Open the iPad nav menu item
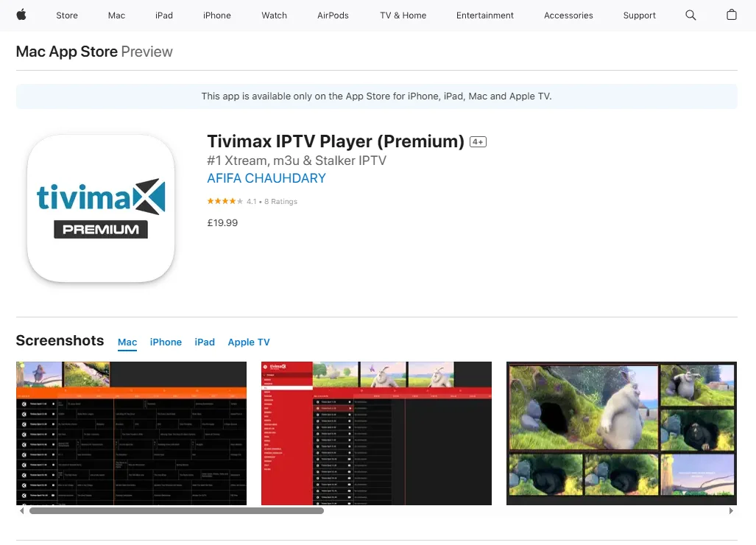The height and width of the screenshot is (545, 756). pos(164,15)
